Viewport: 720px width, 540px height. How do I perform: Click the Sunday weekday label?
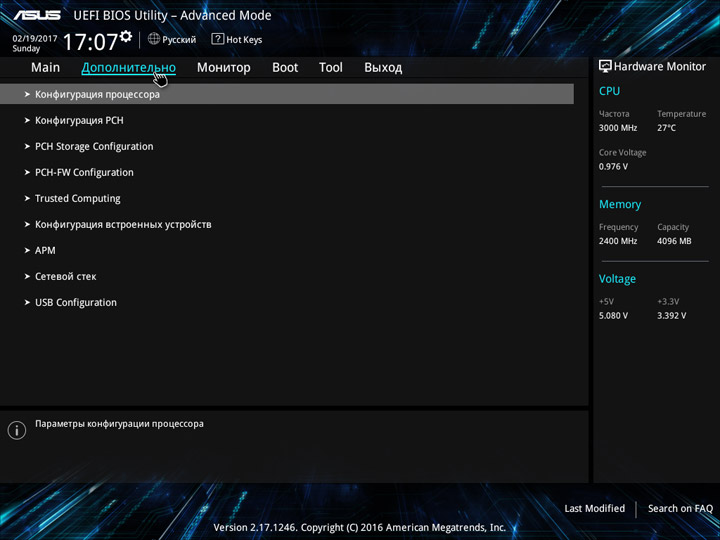[x=26, y=48]
